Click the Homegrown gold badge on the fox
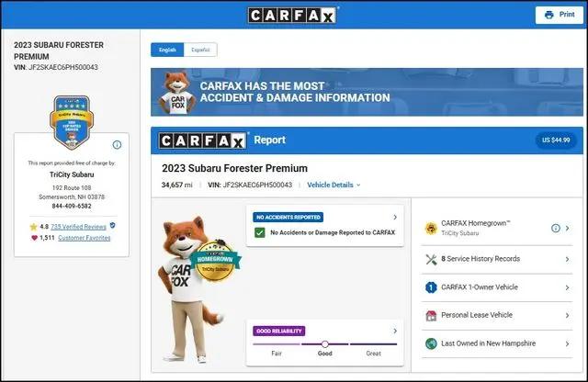588x382 pixels. point(215,261)
